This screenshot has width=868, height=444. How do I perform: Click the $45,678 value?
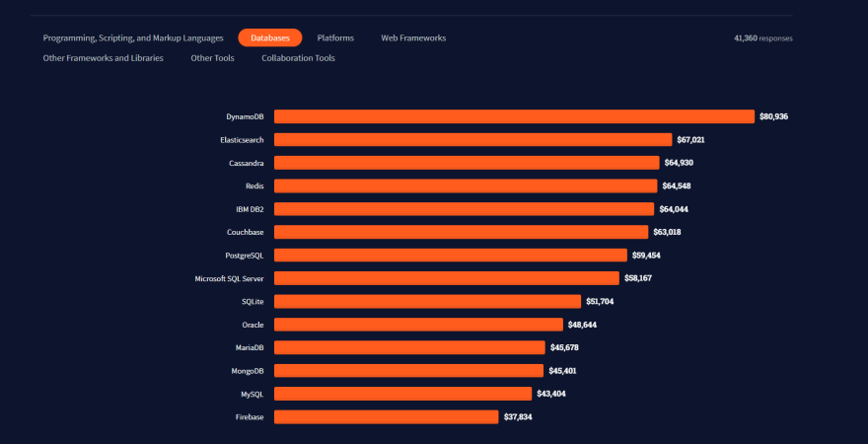pyautogui.click(x=564, y=347)
